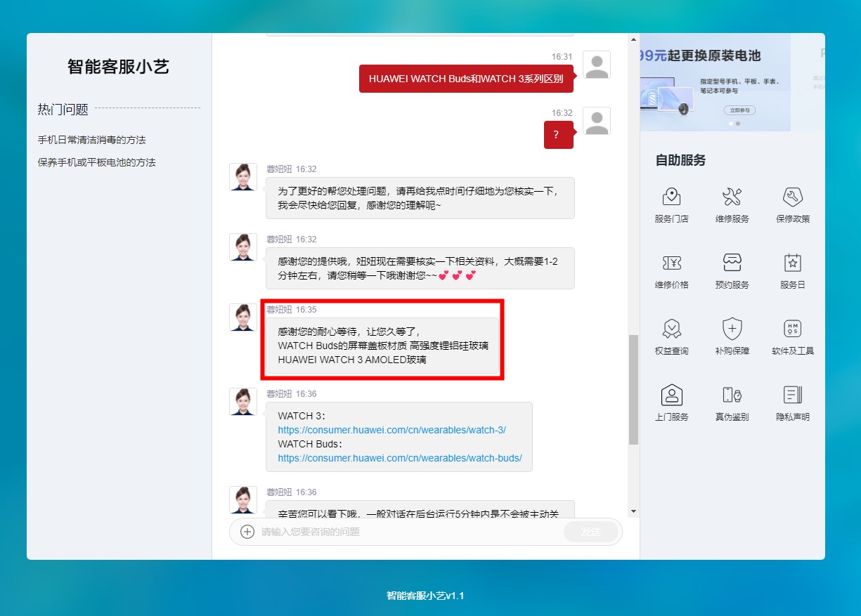Click the 智能客服小艺 sidebar title
861x616 pixels.
(x=119, y=67)
